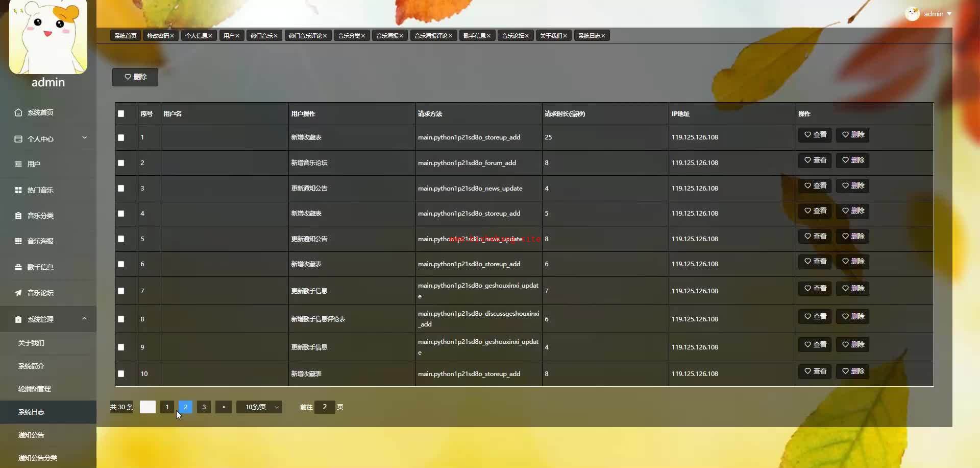Close the 修改密码 tab with its X
The image size is (980, 468).
click(x=172, y=36)
